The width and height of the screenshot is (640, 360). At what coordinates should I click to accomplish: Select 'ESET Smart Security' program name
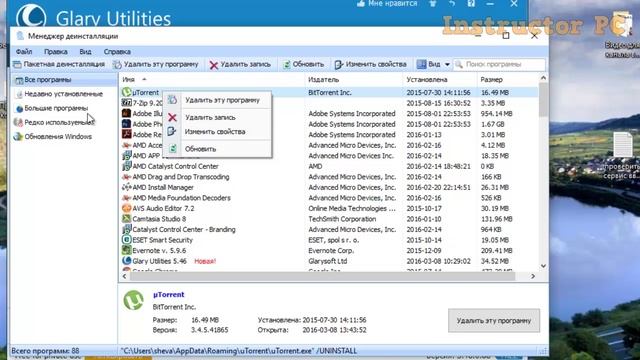162,240
